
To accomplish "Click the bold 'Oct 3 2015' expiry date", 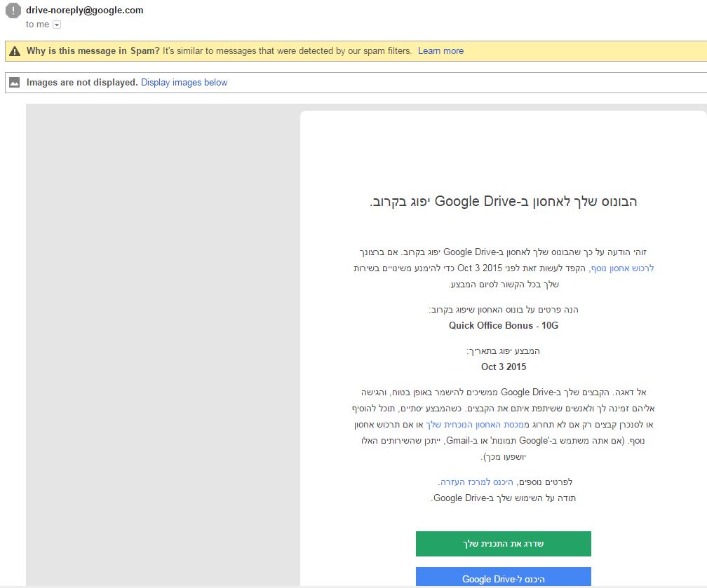I will pos(503,367).
